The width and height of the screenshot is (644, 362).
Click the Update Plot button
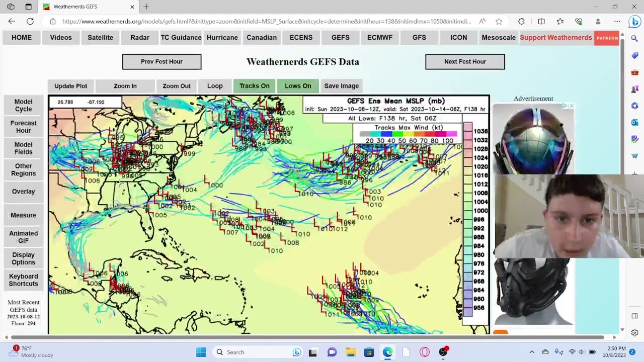tap(71, 86)
